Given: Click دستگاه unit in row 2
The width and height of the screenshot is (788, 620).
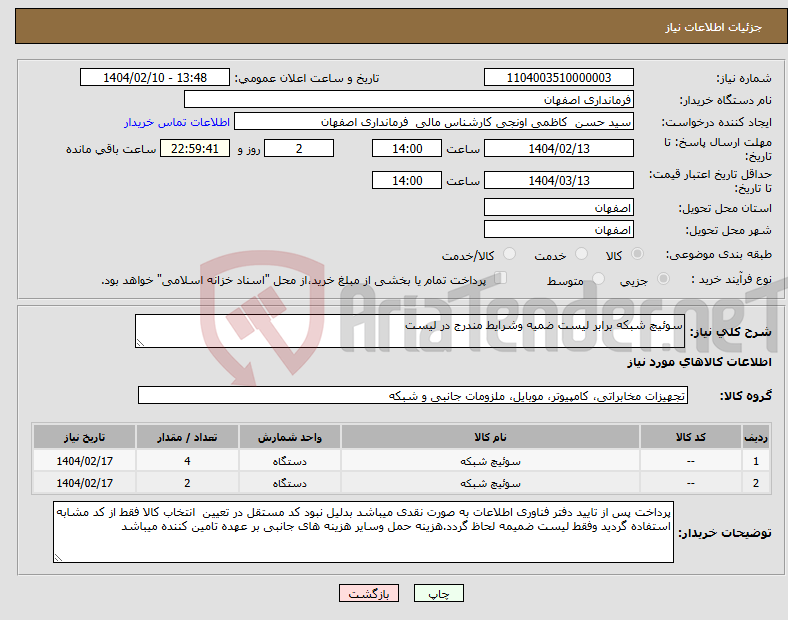Looking at the screenshot, I should coord(289,483).
